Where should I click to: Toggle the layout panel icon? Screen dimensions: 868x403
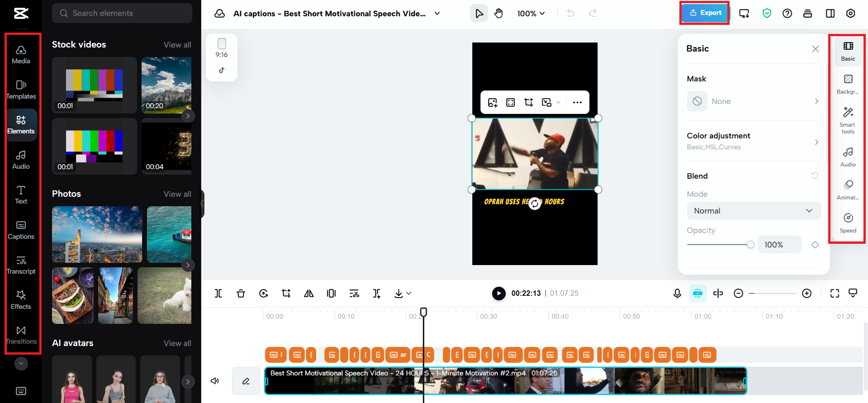(830, 13)
